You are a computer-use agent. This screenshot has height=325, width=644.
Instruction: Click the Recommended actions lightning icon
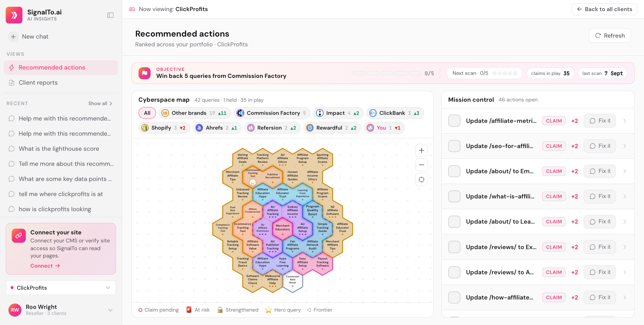12,68
